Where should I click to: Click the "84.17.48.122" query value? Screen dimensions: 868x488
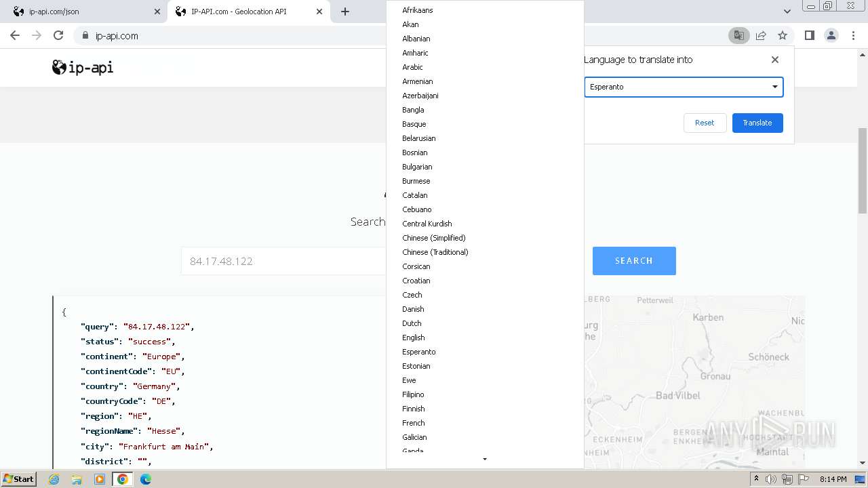pyautogui.click(x=158, y=327)
